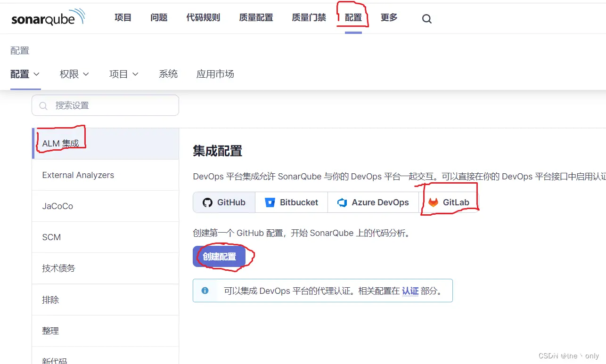
Task: Go to 代码规则 in top navigation
Action: [203, 17]
